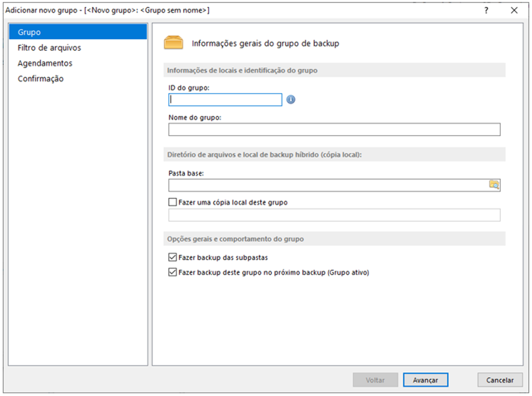Click the Pasta base path field
The width and height of the screenshot is (532, 396).
point(328,185)
